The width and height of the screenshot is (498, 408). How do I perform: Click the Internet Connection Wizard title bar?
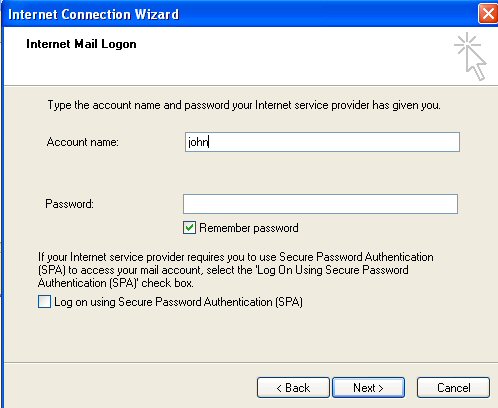[240, 14]
